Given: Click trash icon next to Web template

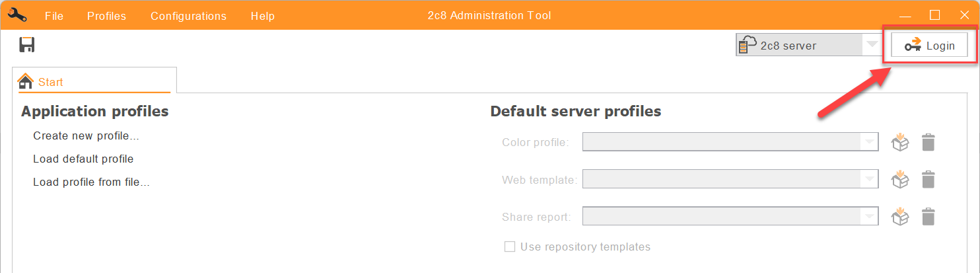Looking at the screenshot, I should coord(928,179).
